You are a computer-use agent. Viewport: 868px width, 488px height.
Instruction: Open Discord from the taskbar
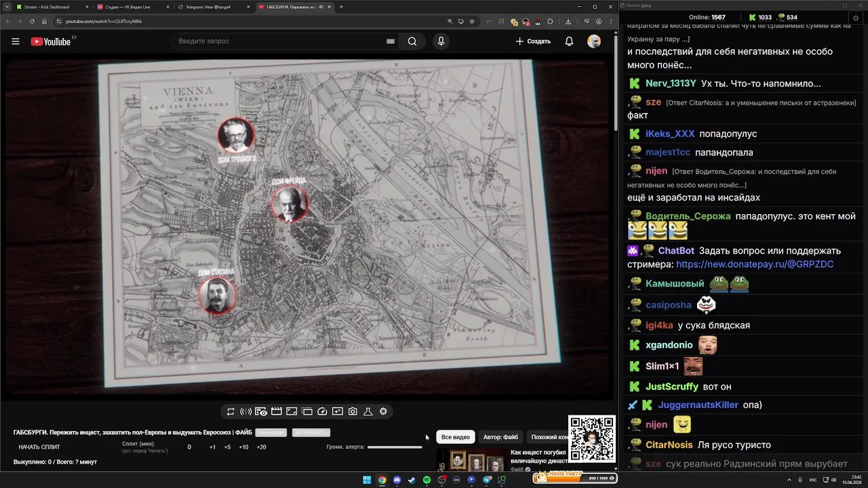(397, 480)
